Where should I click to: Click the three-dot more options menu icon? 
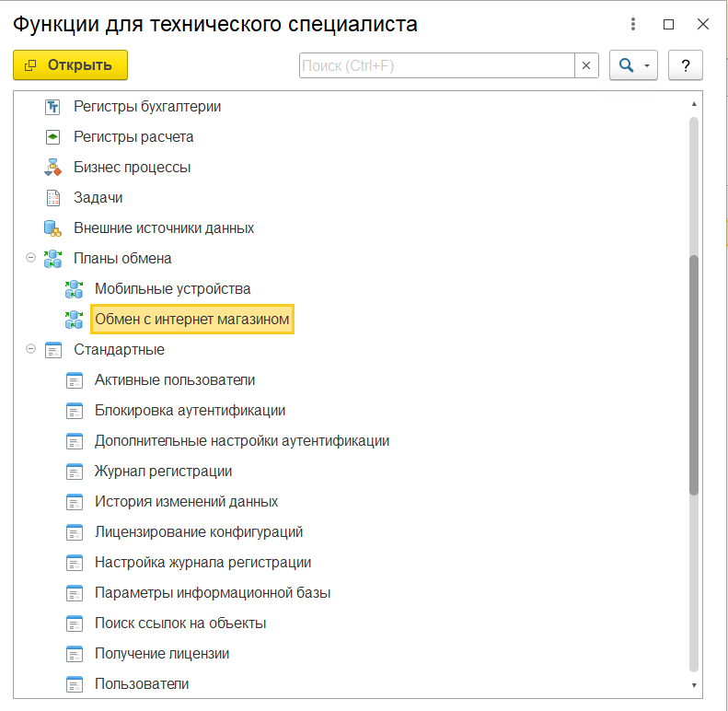click(x=633, y=25)
